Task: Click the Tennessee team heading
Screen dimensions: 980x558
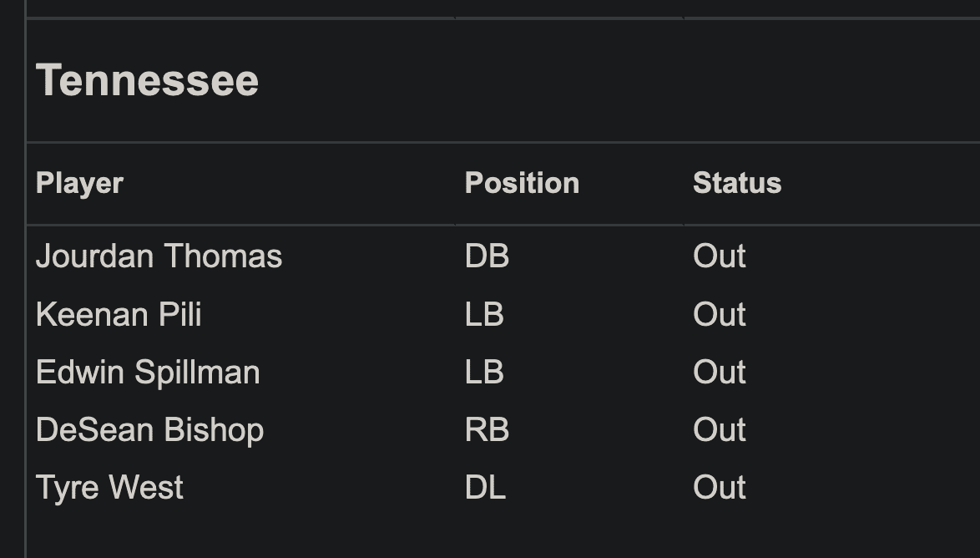Action: 147,81
